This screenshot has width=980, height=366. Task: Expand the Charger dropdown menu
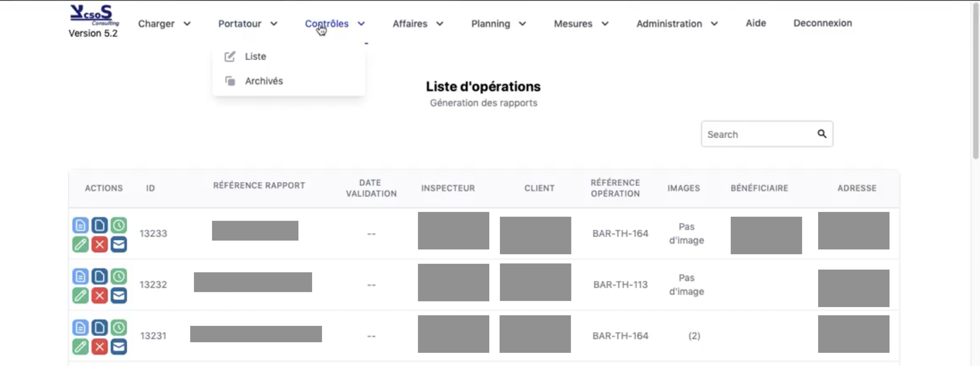coord(187,24)
